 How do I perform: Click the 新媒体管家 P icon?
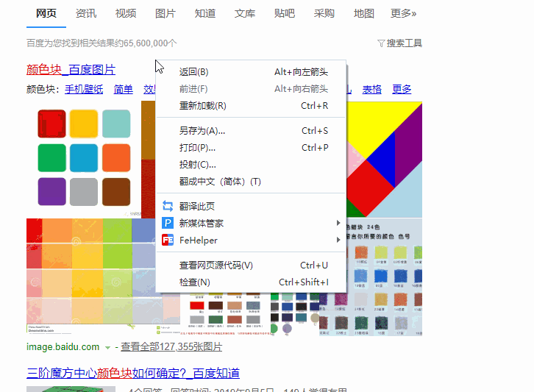(x=168, y=223)
